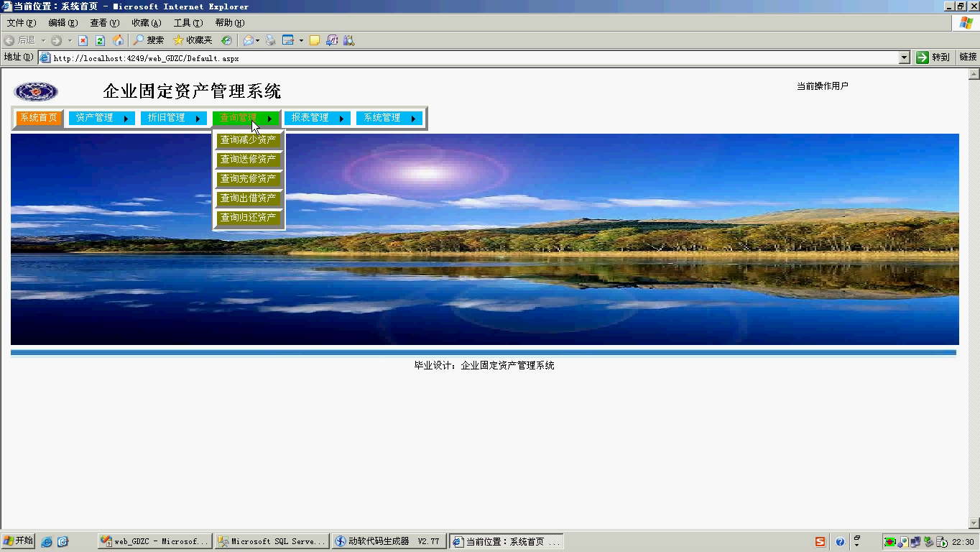Click the 毕业设计 footer text
This screenshot has height=552, width=980.
pyautogui.click(x=484, y=365)
